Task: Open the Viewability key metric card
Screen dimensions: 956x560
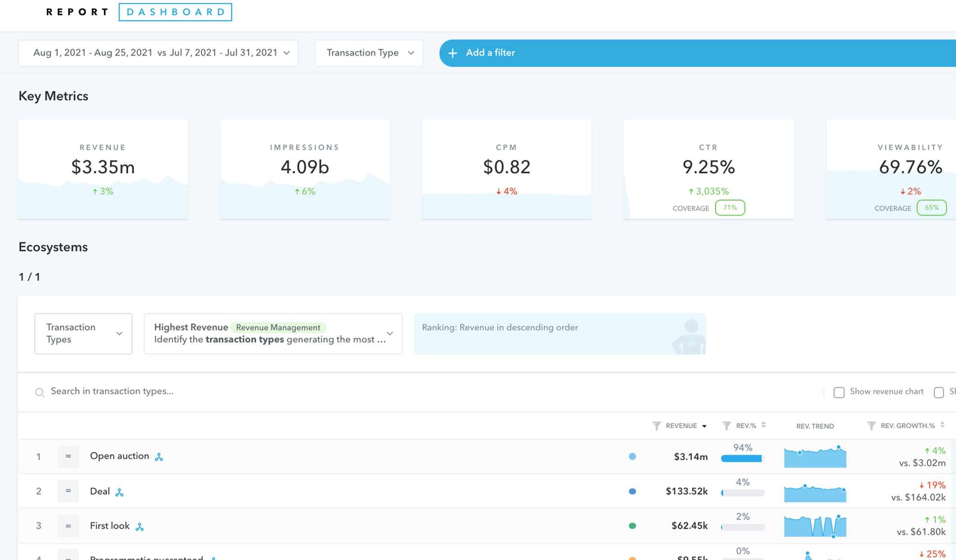Action: coord(891,169)
